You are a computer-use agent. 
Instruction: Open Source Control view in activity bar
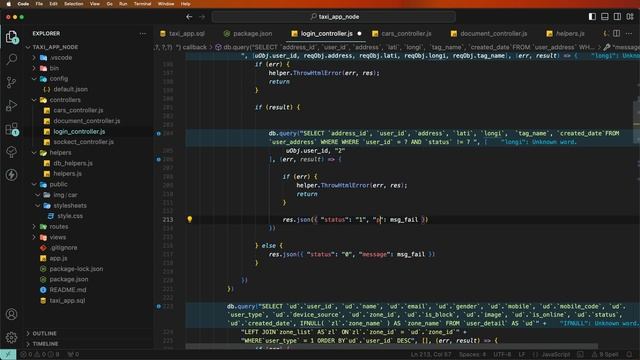pyautogui.click(x=11, y=82)
